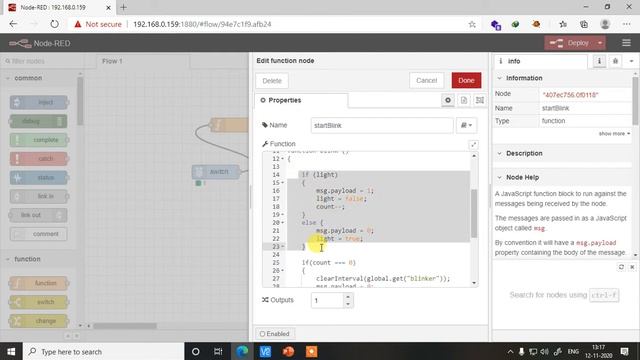Open the Node-RED hamburger menu
This screenshot has height=360, width=640.
point(626,43)
